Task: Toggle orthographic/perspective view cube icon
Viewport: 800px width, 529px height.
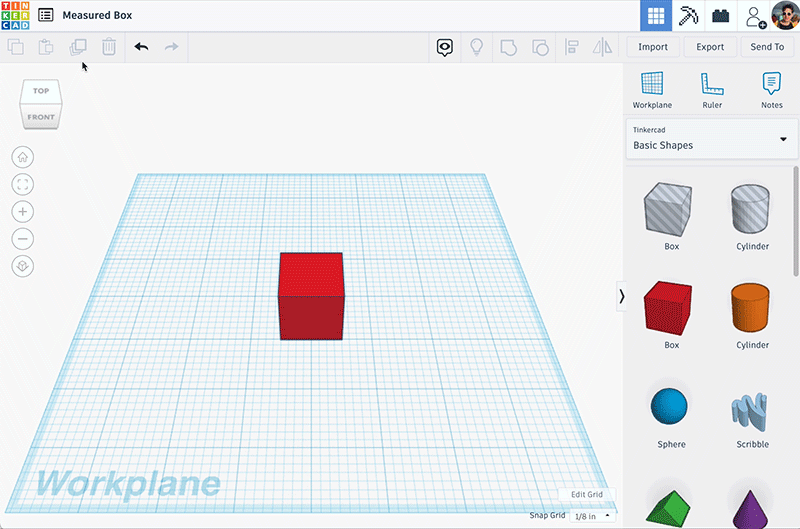Action: point(22,266)
